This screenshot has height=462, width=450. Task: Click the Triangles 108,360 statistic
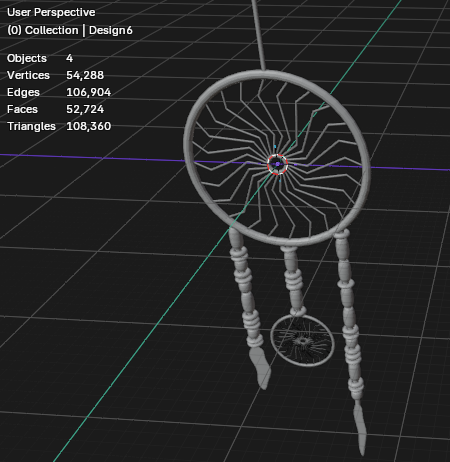pos(59,126)
